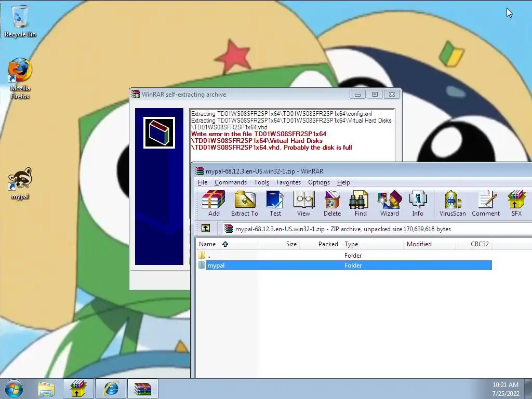This screenshot has width=532, height=399.
Task: Open the View tool in WinRAR
Action: (303, 203)
